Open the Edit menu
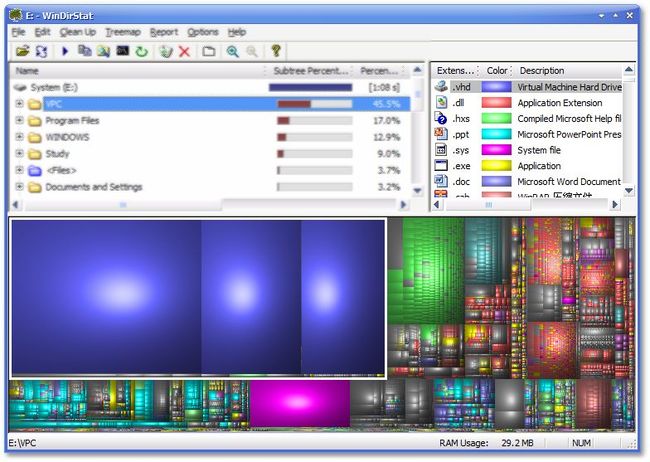This screenshot has height=462, width=650. tap(42, 32)
